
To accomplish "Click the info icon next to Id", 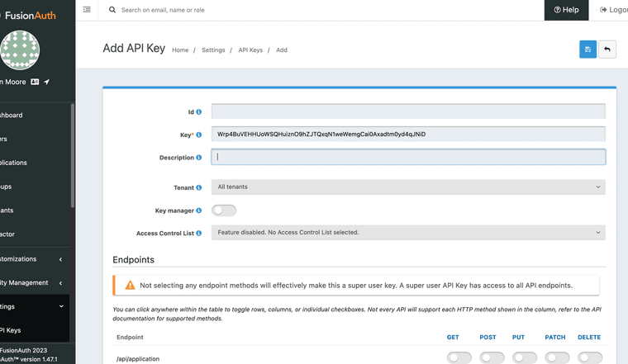I will [199, 111].
